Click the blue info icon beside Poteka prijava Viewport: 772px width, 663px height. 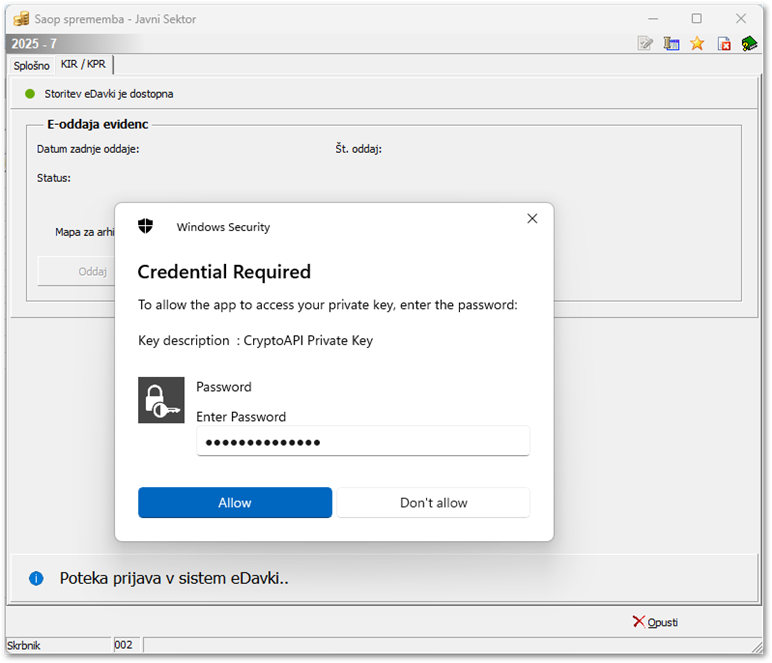[x=36, y=578]
